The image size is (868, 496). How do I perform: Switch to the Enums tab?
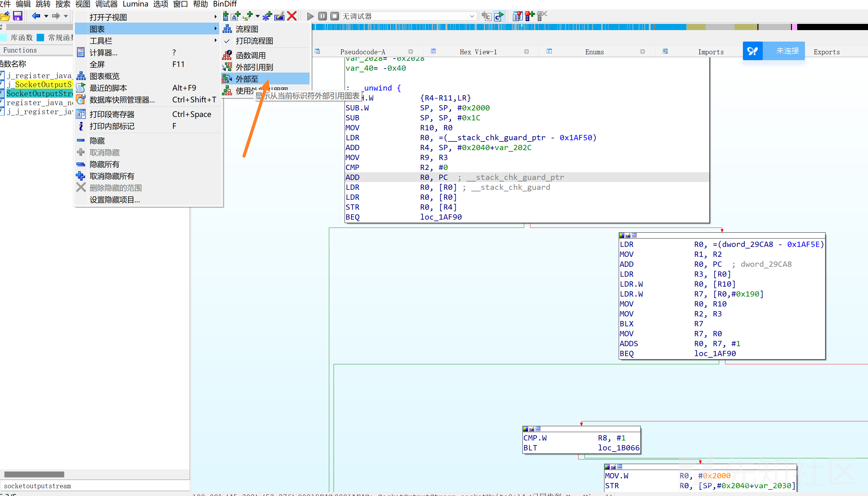tap(594, 52)
